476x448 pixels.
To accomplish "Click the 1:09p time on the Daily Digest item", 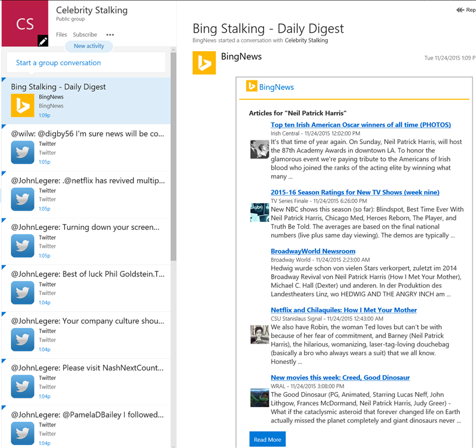I will click(x=44, y=116).
